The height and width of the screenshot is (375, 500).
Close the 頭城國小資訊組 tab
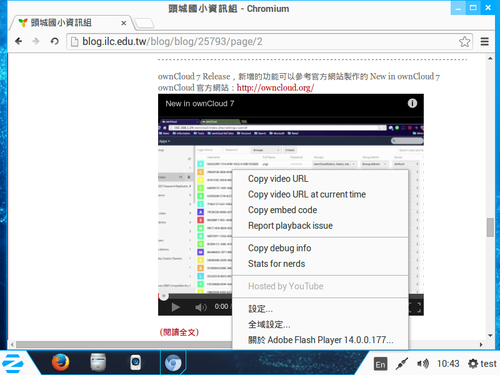coord(124,23)
